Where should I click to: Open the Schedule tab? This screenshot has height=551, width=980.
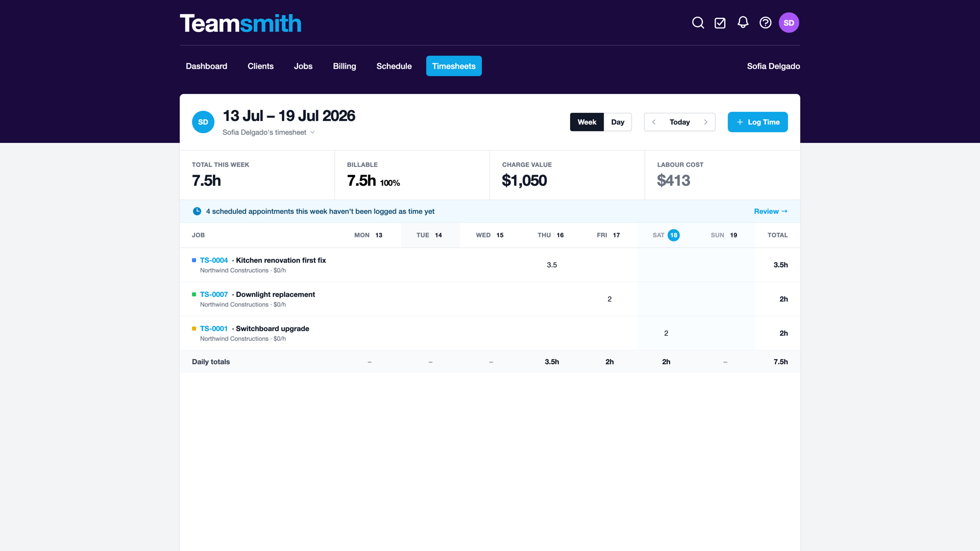click(x=394, y=66)
